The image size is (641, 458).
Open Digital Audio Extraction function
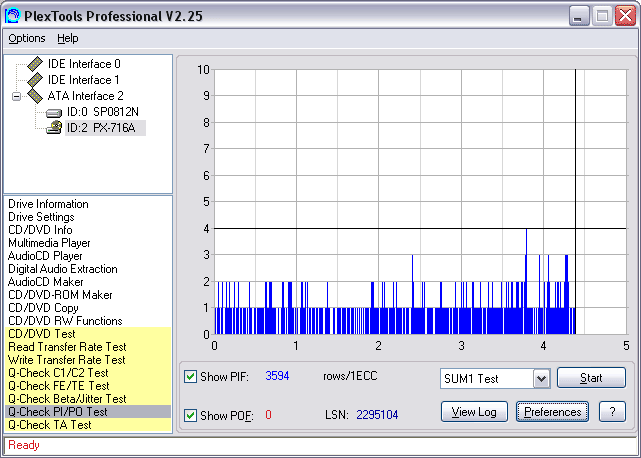(63, 269)
